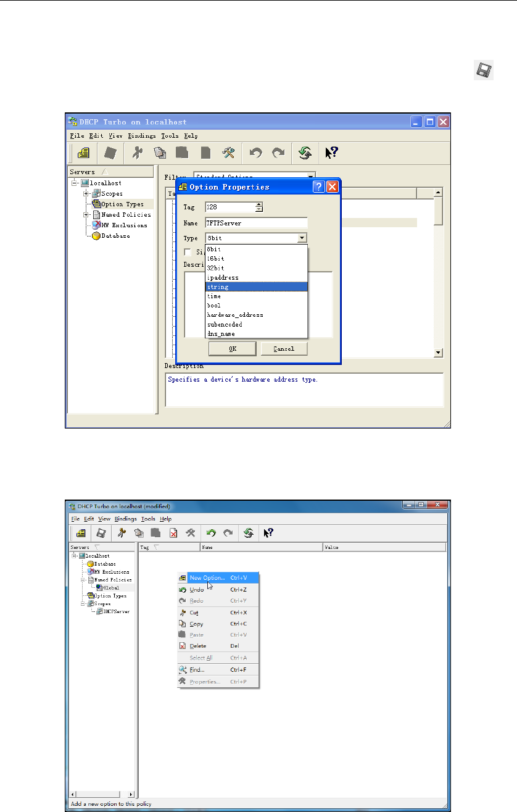Click Tag spinner arrows in Option Properties
The width and height of the screenshot is (517, 812).
pos(258,207)
